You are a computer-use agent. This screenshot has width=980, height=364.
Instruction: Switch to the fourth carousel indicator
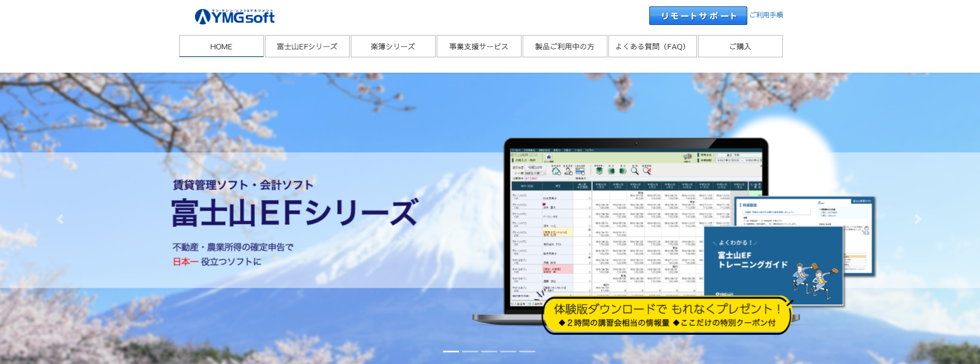pyautogui.click(x=508, y=351)
